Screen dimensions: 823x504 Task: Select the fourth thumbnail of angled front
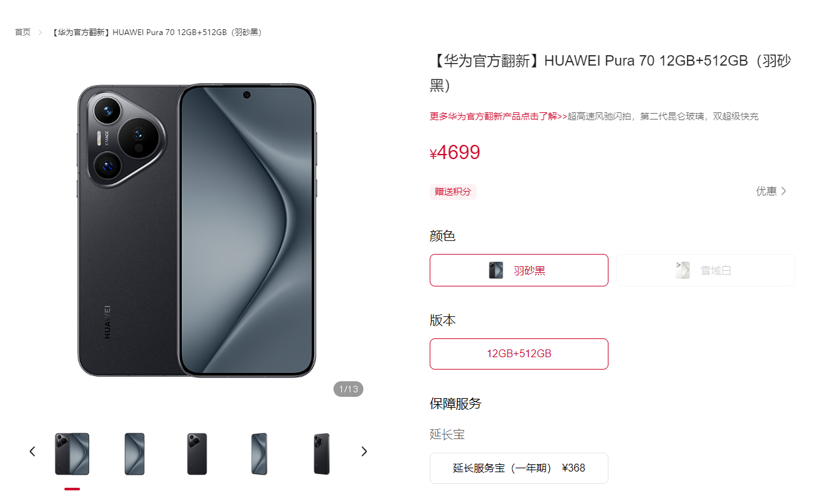259,454
